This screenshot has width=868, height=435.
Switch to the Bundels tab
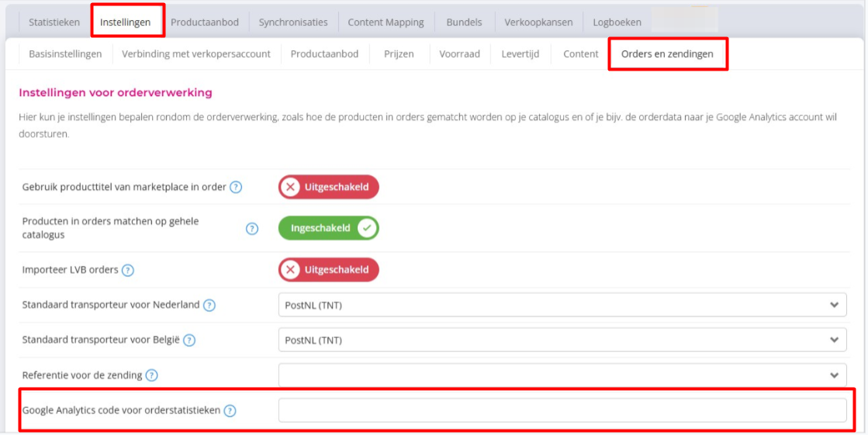point(465,22)
